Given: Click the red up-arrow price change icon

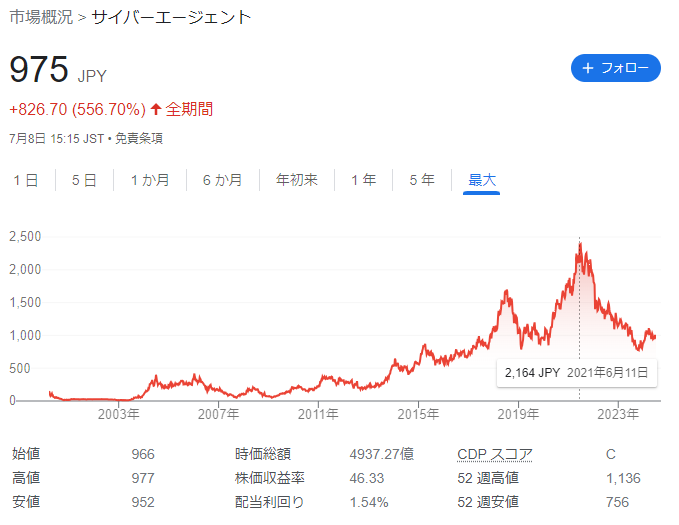Looking at the screenshot, I should click(156, 109).
